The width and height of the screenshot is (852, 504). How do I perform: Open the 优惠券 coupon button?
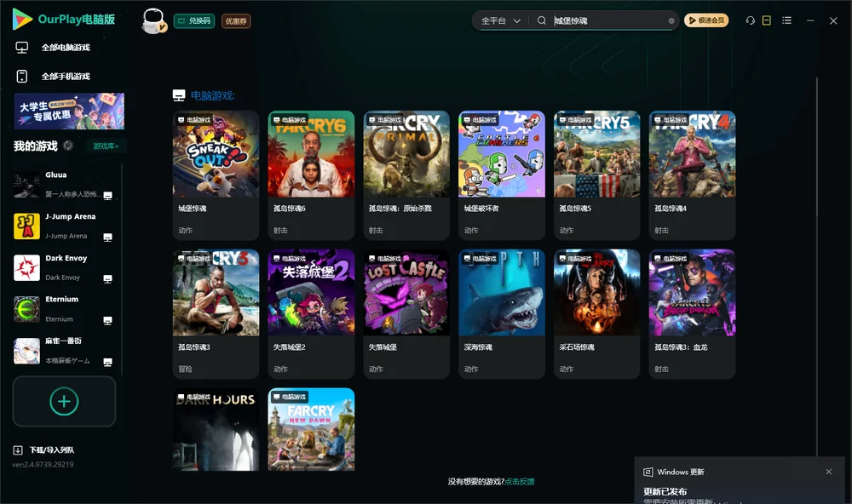pyautogui.click(x=236, y=20)
